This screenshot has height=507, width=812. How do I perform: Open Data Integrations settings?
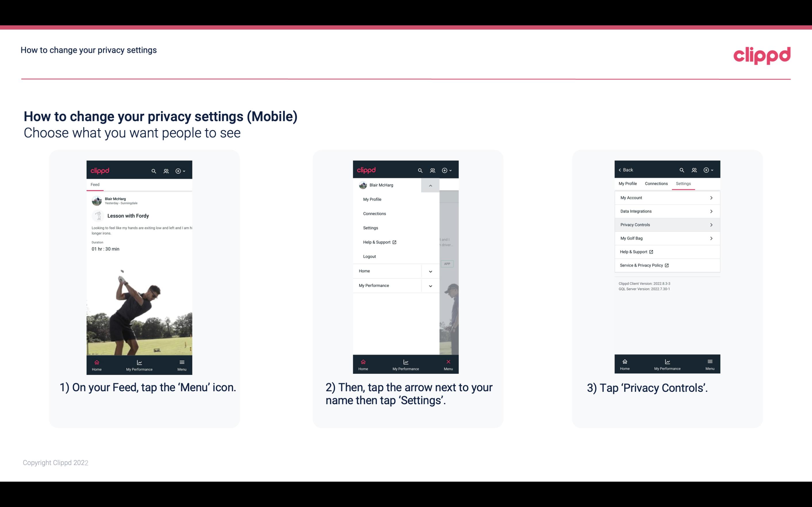tap(667, 211)
